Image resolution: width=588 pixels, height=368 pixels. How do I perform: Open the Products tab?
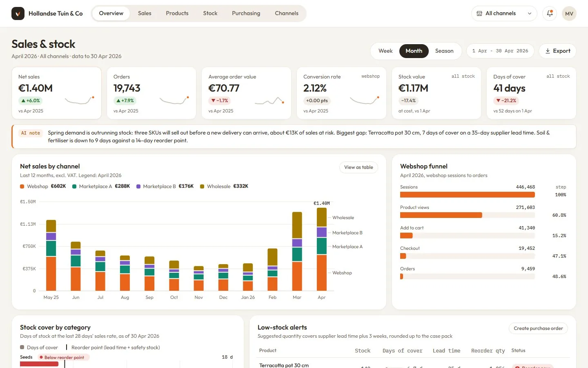(177, 13)
